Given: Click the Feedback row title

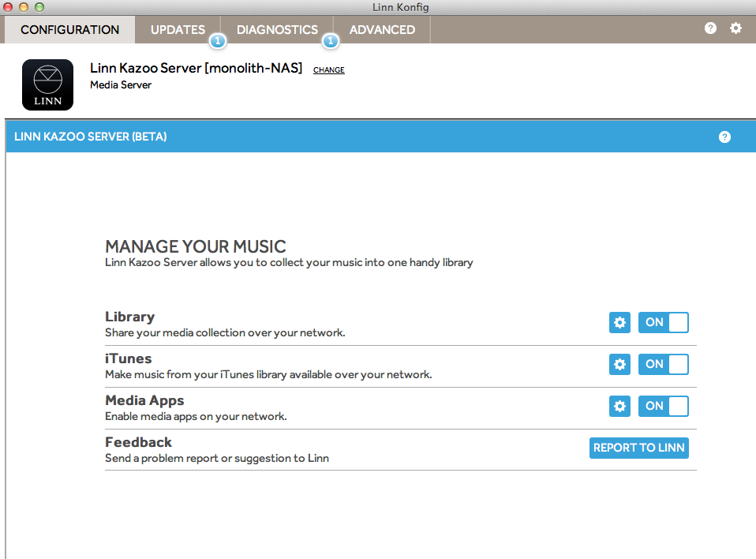Looking at the screenshot, I should 138,442.
